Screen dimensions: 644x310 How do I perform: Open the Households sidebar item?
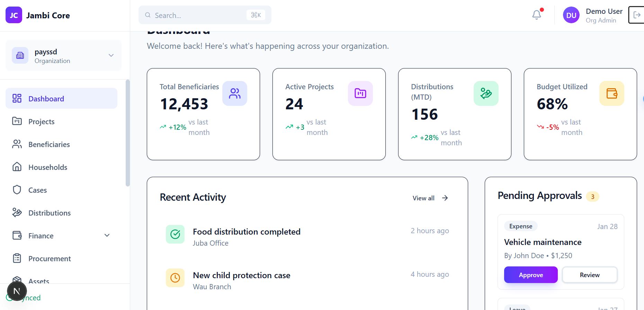(48, 167)
